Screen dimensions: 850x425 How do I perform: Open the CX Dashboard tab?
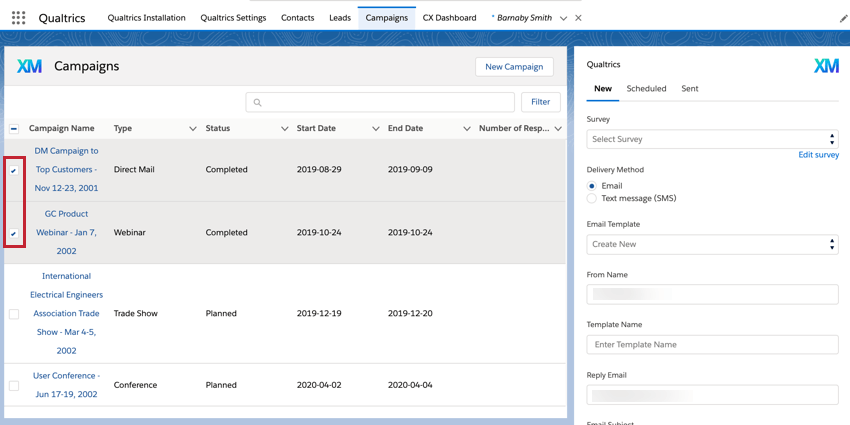coord(449,18)
